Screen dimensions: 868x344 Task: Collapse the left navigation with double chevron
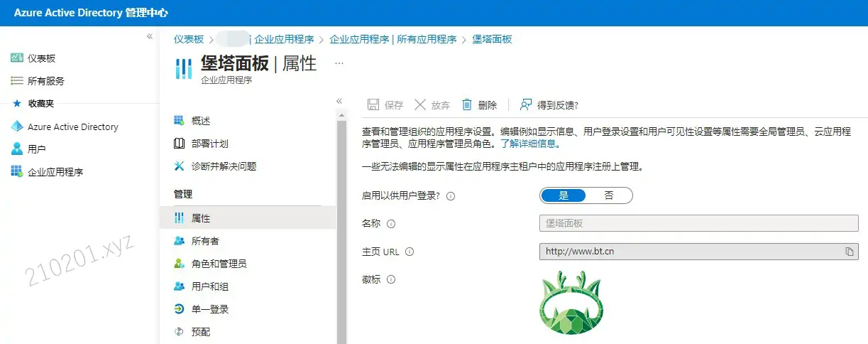[150, 36]
